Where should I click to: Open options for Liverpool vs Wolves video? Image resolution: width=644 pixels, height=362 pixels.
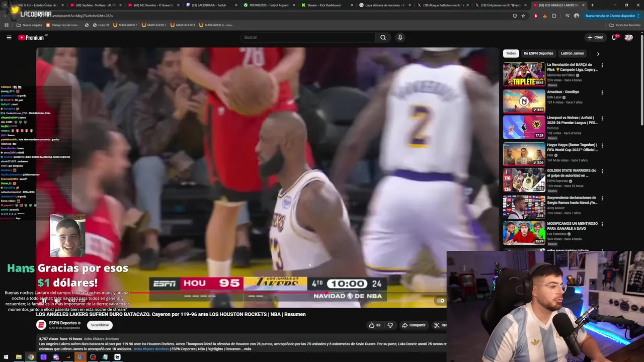click(x=602, y=119)
